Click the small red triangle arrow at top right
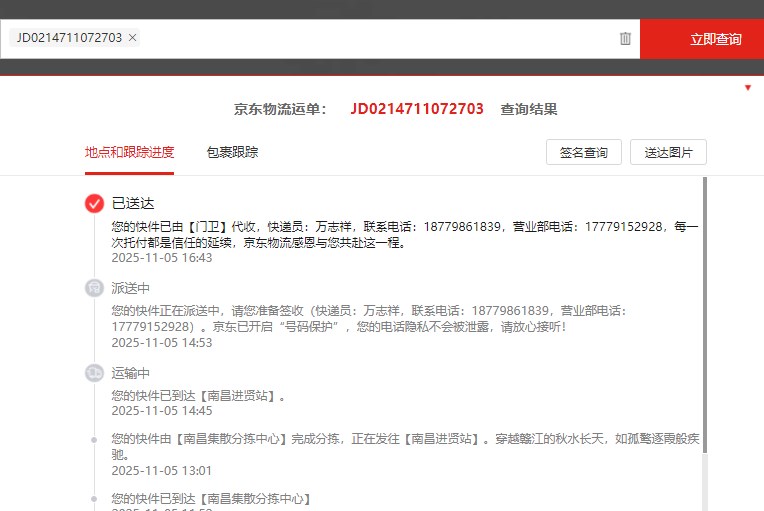The height and width of the screenshot is (511, 764). pos(748,88)
